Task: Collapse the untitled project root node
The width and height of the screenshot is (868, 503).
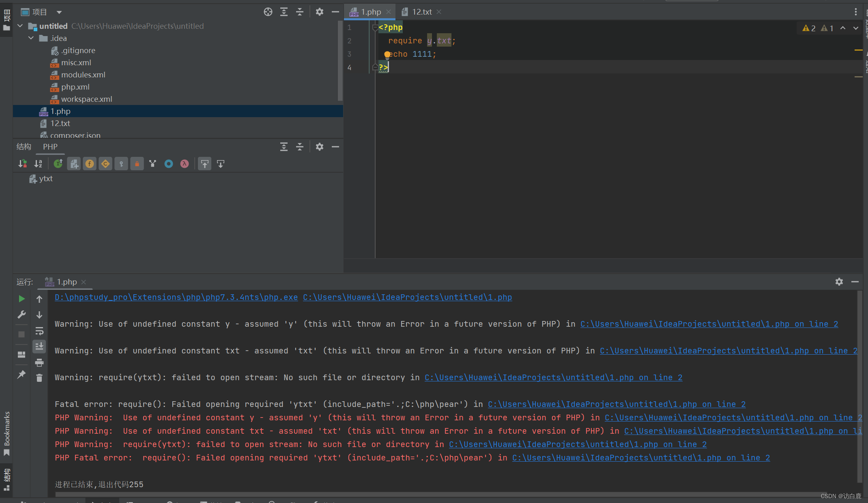Action: pyautogui.click(x=20, y=26)
